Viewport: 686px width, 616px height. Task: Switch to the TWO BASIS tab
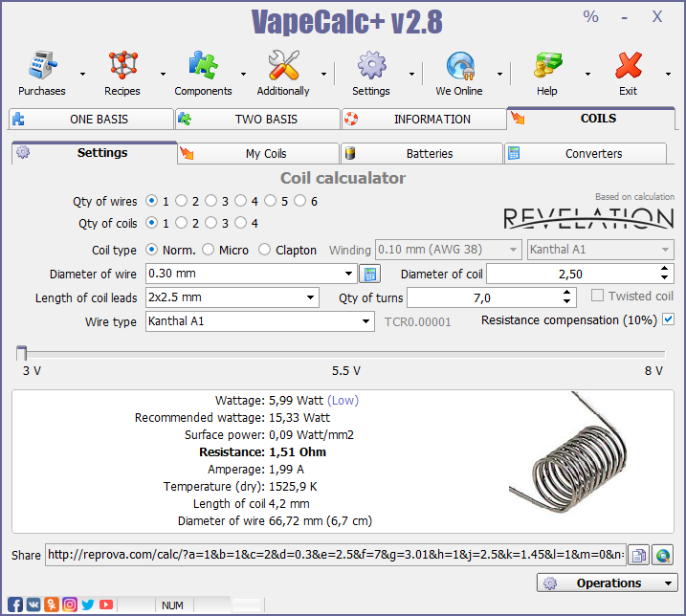pos(257,119)
